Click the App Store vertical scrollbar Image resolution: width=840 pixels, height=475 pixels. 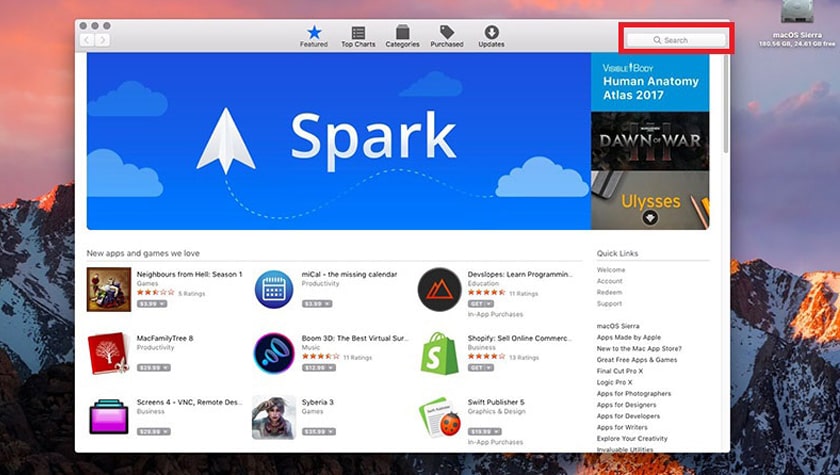click(x=726, y=104)
